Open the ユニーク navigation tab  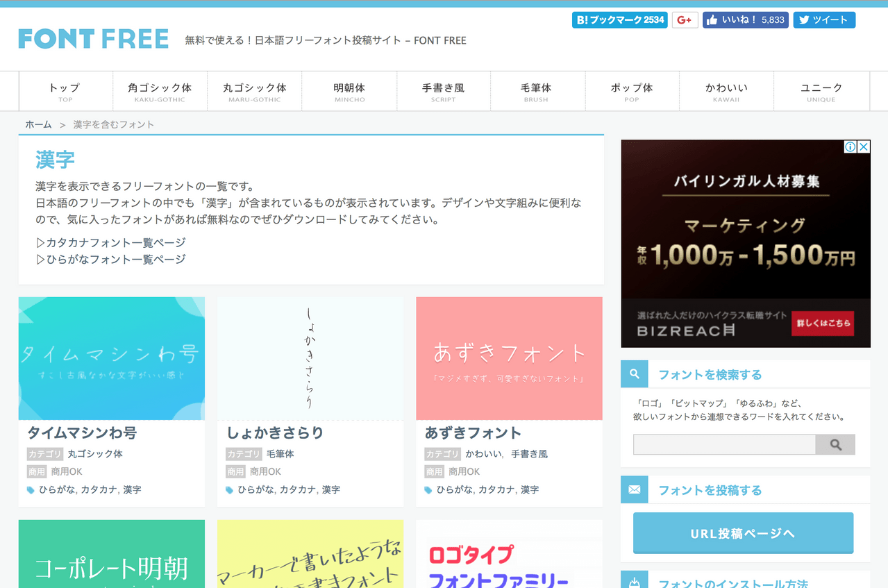coord(821,91)
